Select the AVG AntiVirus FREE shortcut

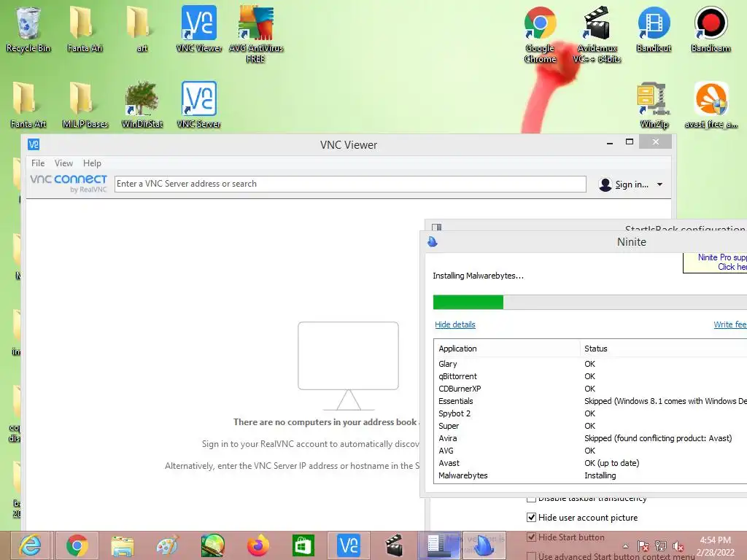[x=256, y=34]
